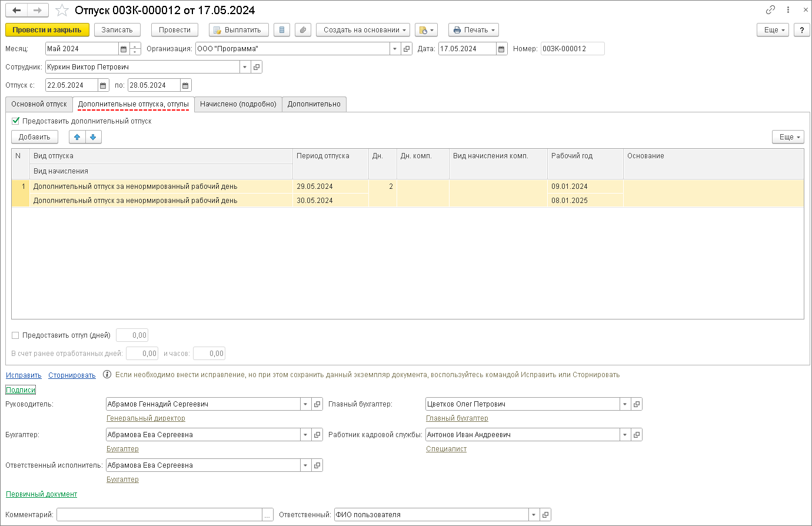Image resolution: width=812 pixels, height=526 pixels.
Task: Click the Выплатить button
Action: 239,30
